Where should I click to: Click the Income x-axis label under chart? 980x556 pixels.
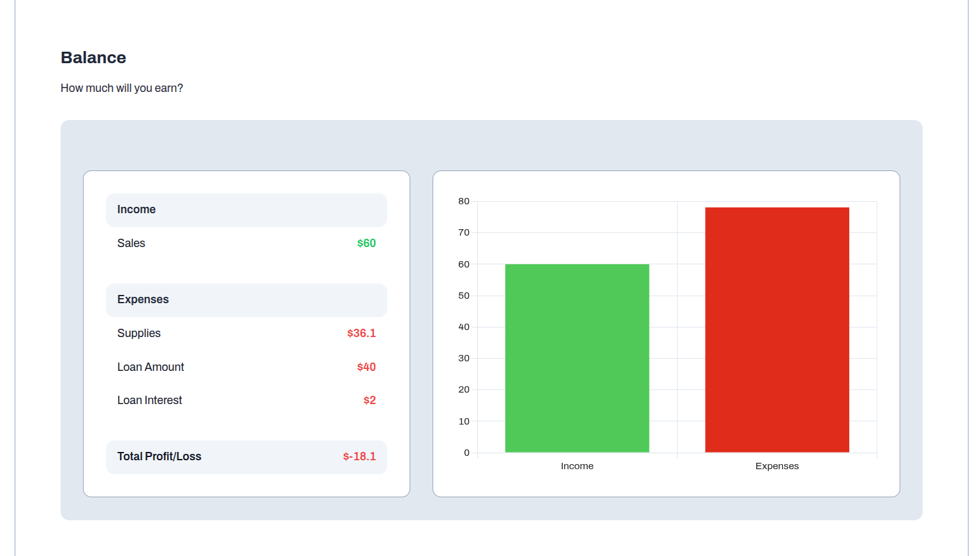[577, 466]
